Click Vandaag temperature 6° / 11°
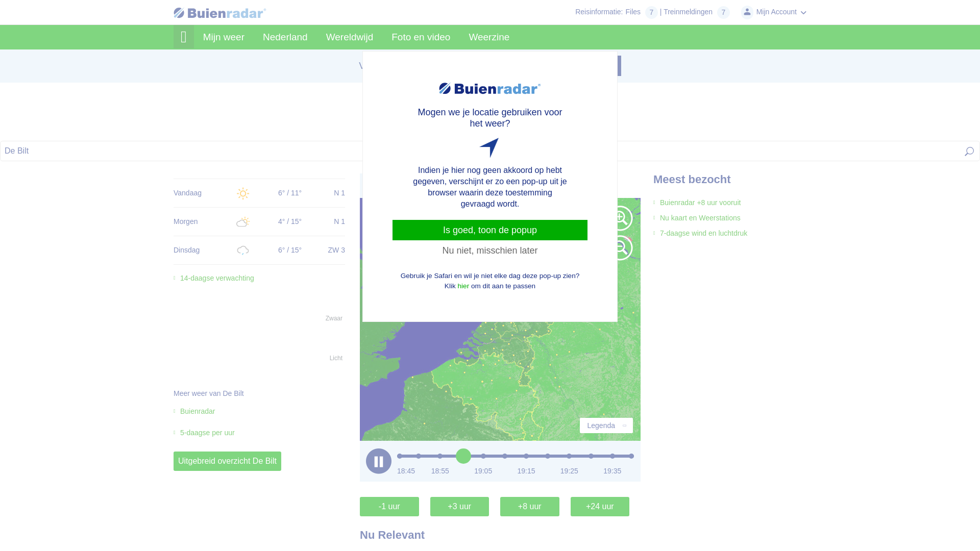Screen dimensions: 980x551 290,193
